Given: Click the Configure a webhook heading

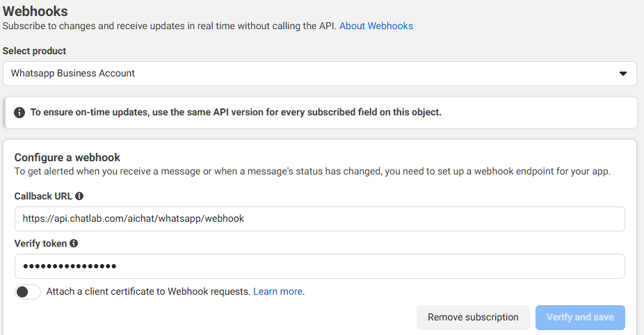Looking at the screenshot, I should point(67,157).
